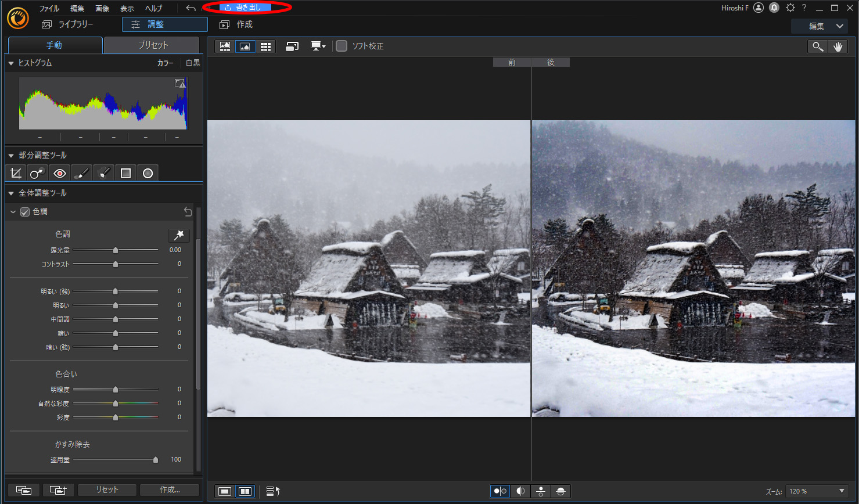Click the コントラスト slider handle
The image size is (859, 504).
pos(116,264)
